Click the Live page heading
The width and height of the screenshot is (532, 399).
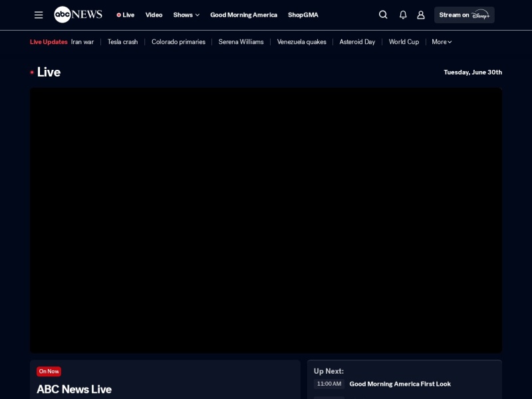(49, 72)
